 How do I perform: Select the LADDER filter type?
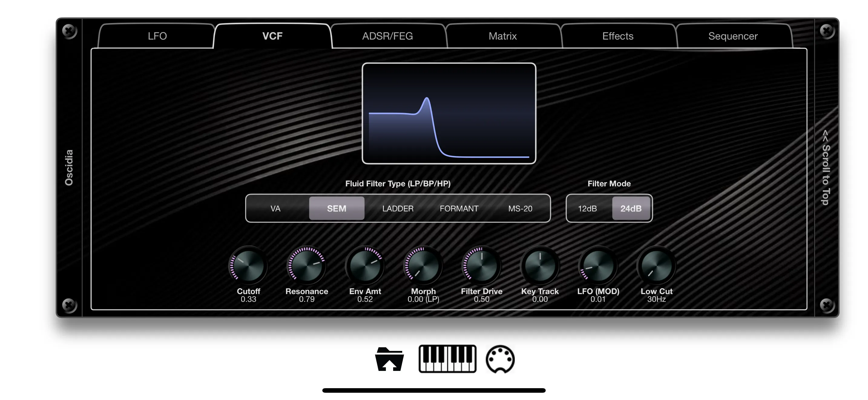(398, 208)
